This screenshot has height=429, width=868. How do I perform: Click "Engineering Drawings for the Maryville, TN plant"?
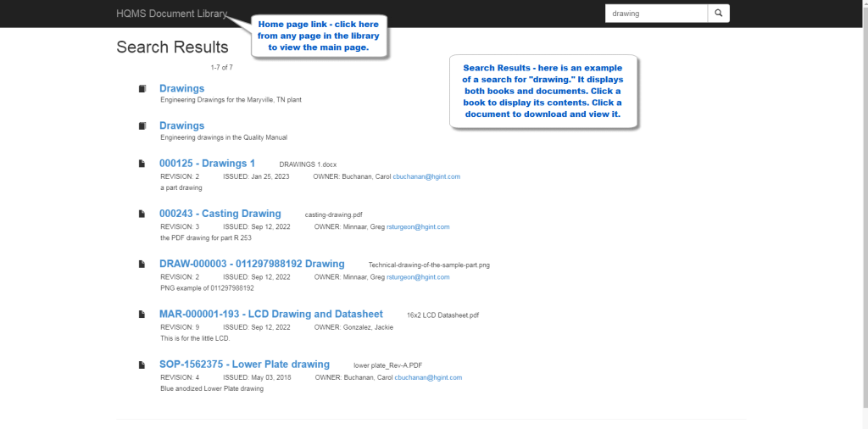(231, 100)
